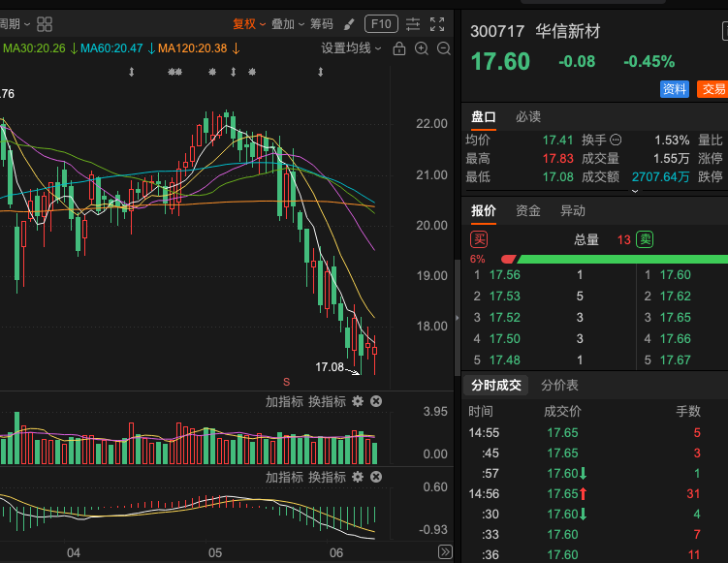Select the 分时成交 tab

pos(496,386)
